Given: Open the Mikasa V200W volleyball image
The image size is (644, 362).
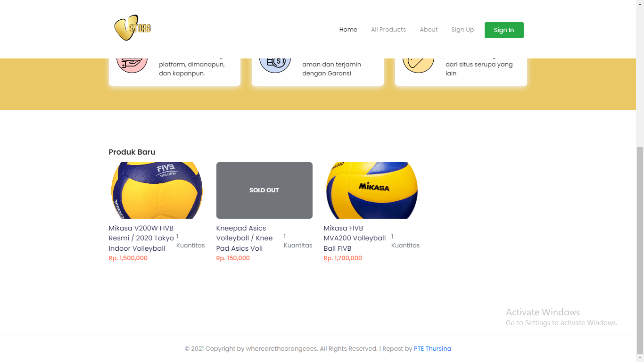Looking at the screenshot, I should (x=157, y=190).
